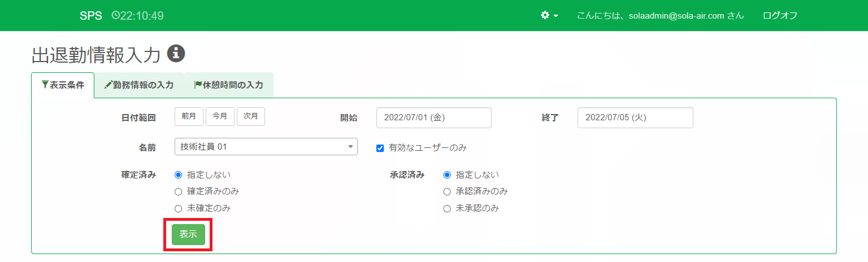Click the 今月 date range button

pyautogui.click(x=220, y=116)
